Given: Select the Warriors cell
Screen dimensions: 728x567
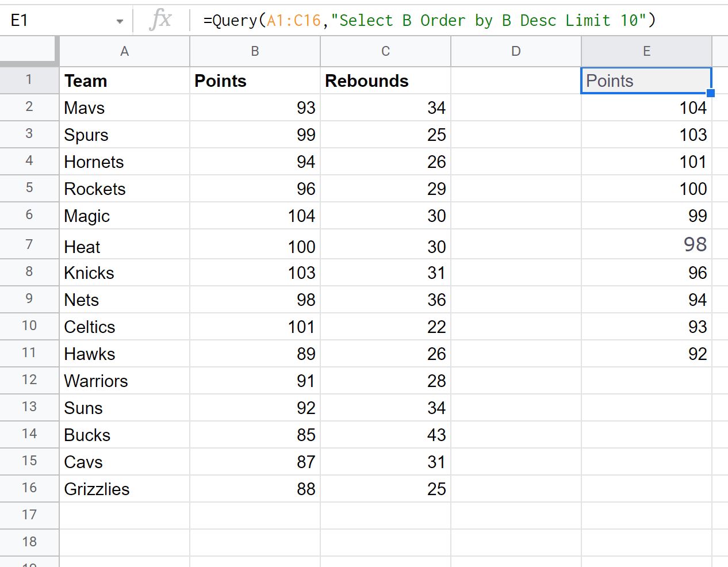Looking at the screenshot, I should [x=124, y=381].
